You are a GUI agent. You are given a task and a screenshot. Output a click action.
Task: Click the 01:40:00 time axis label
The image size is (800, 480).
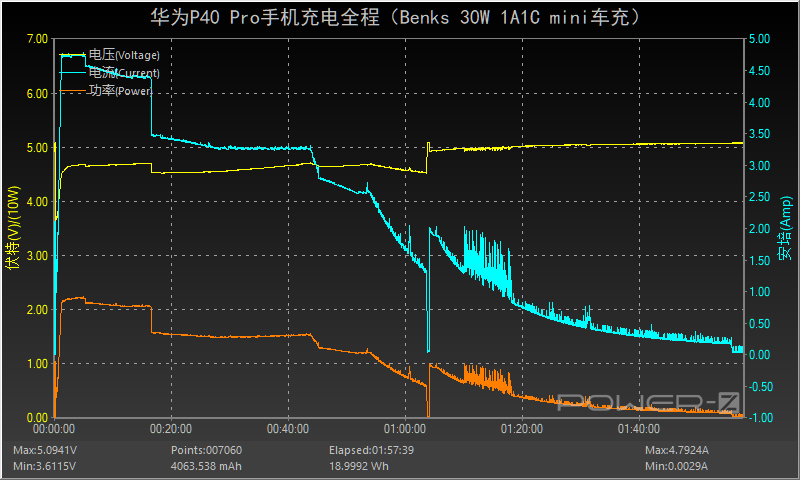coord(639,429)
